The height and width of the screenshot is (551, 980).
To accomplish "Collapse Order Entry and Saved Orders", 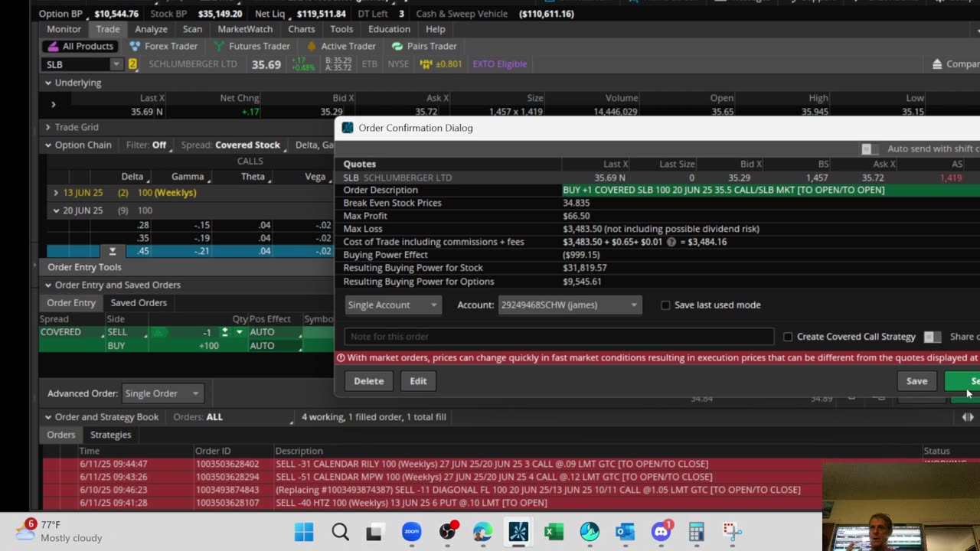I will pos(48,285).
